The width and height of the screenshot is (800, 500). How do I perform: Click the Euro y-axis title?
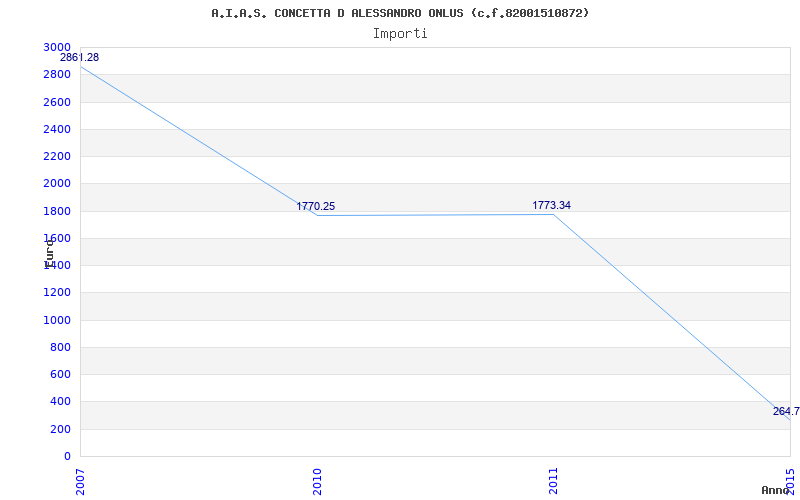pyautogui.click(x=49, y=253)
